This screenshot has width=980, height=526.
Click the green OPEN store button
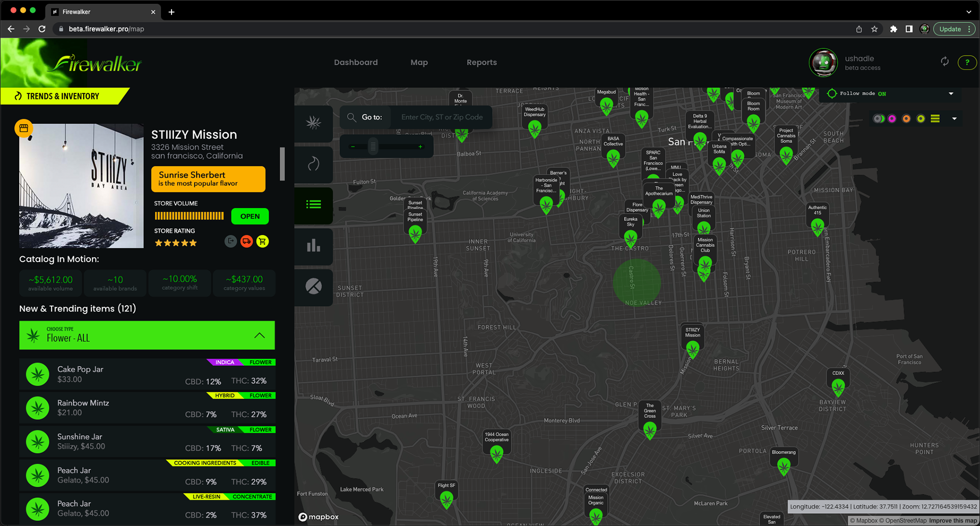tap(250, 216)
